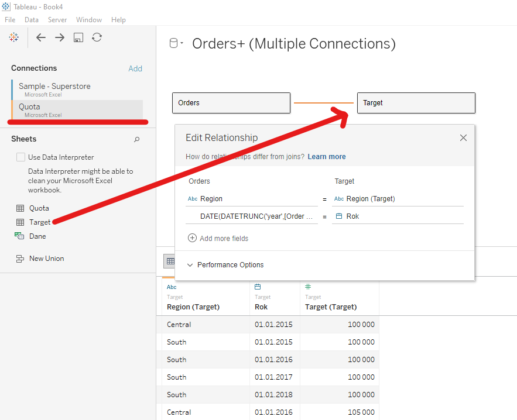Open the Rok field dropdown in relationship
This screenshot has width=517, height=420.
pyautogui.click(x=398, y=216)
